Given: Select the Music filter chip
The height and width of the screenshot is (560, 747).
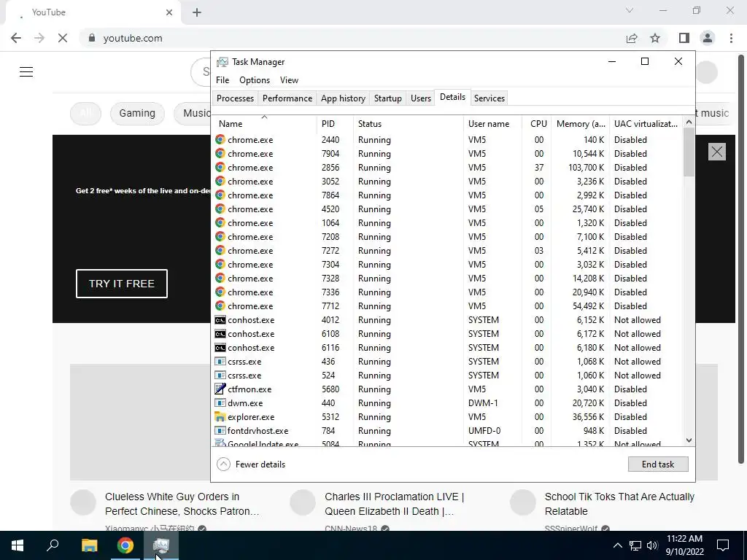Looking at the screenshot, I should 193,113.
